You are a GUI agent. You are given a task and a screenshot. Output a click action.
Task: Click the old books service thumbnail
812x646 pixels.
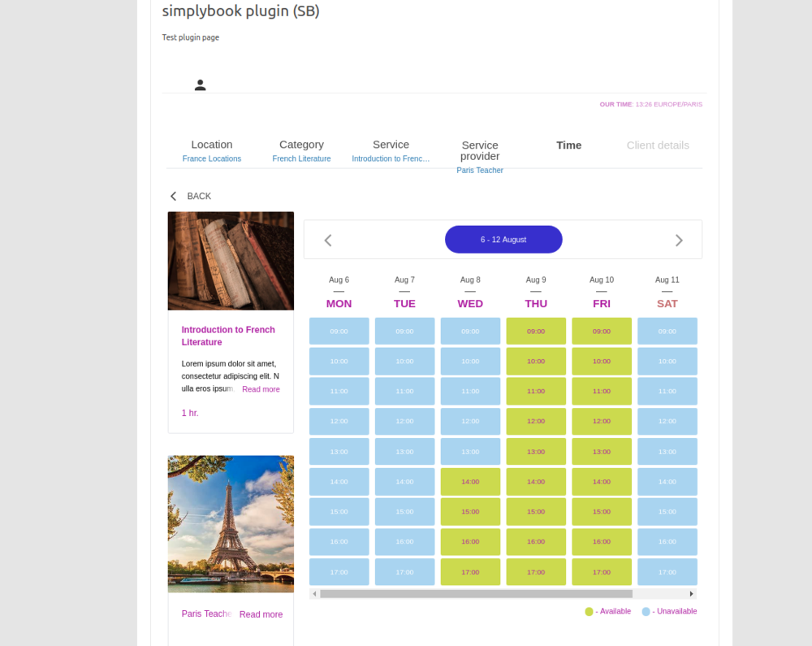(231, 261)
